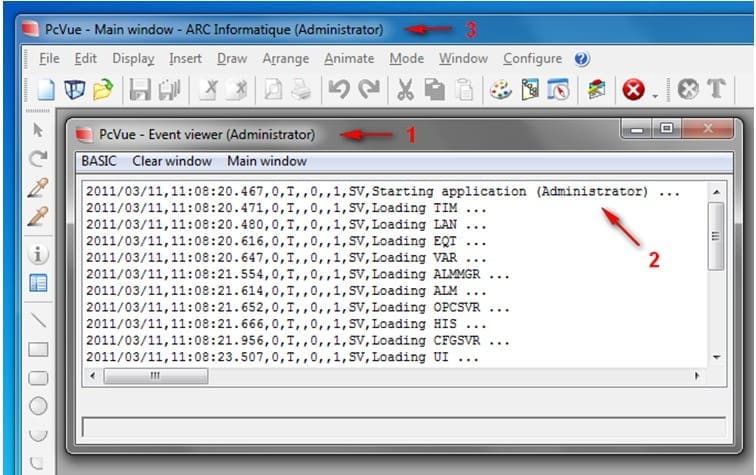Click the command input field below log

pos(404,427)
